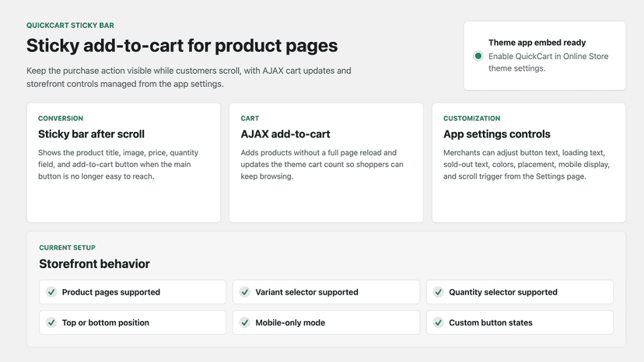The image size is (644, 362).
Task: Click the checkmark icon for Custom button states
Action: (438, 322)
